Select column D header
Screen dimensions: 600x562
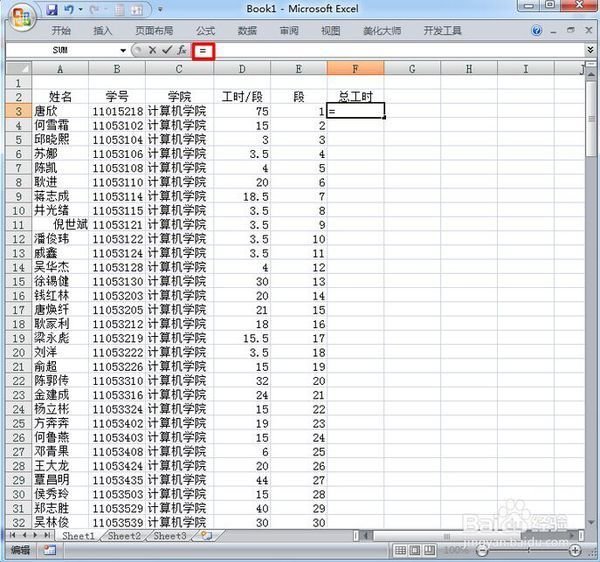(242, 69)
